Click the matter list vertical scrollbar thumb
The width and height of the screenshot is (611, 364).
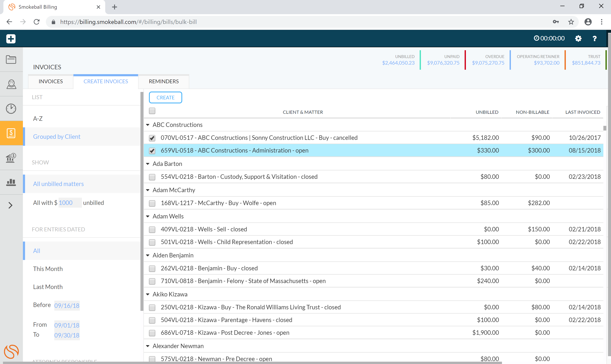pos(605,128)
